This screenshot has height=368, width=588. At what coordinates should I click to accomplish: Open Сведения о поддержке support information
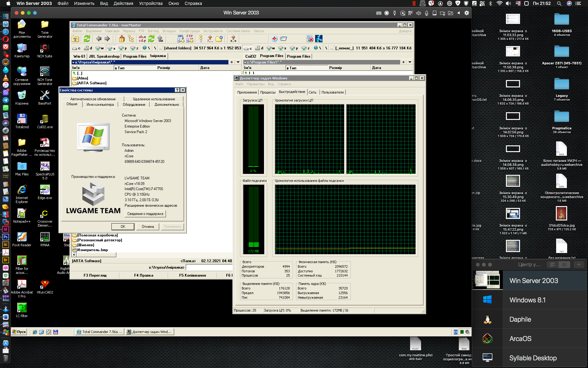coord(145,214)
